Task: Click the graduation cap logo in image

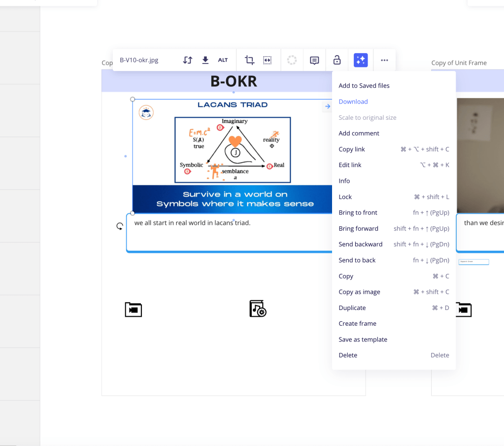Action: [x=146, y=112]
